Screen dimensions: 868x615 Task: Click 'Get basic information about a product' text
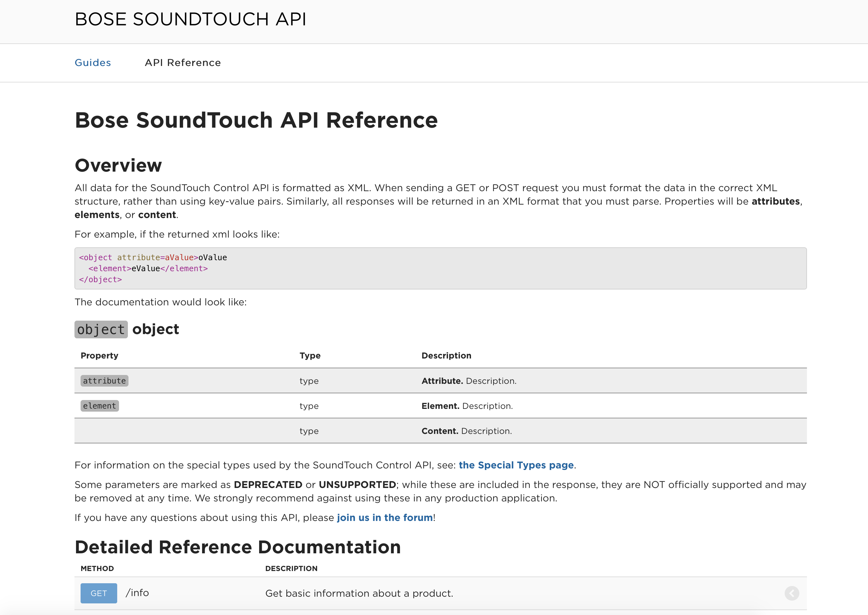point(359,593)
